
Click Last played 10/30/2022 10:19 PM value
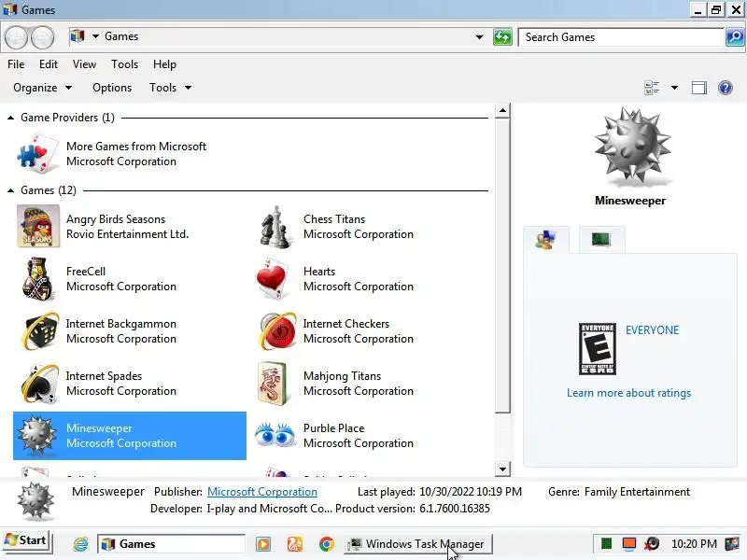(x=471, y=492)
